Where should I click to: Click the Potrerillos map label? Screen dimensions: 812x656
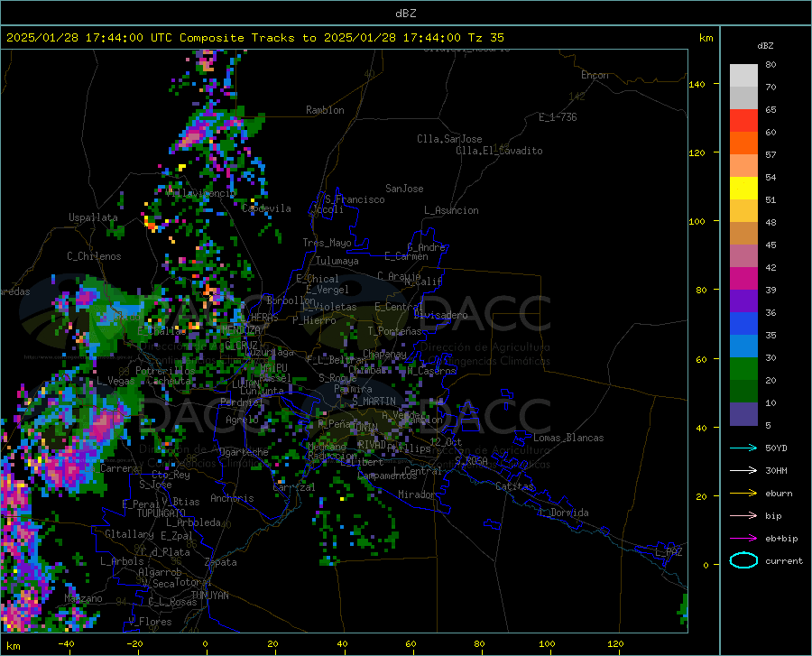165,371
